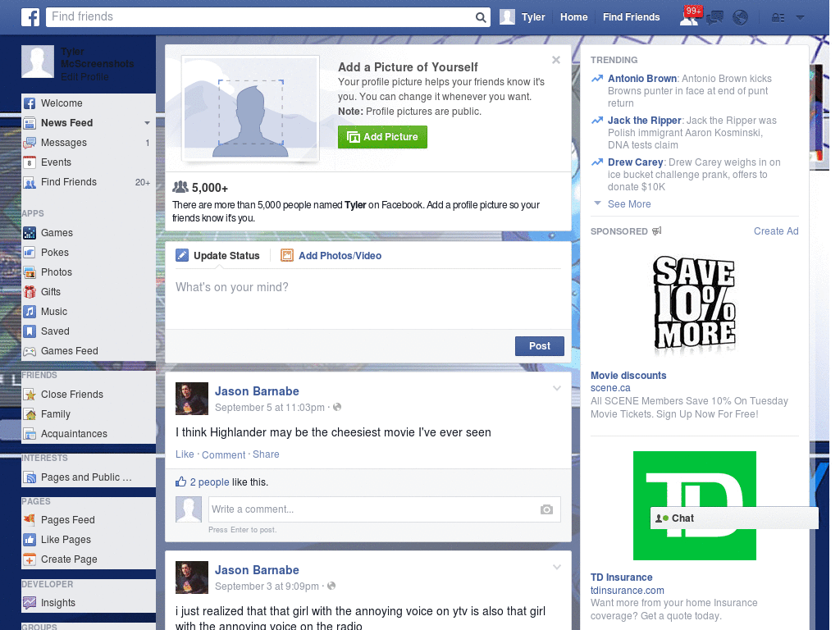Open Find Friends in the top bar

[631, 17]
